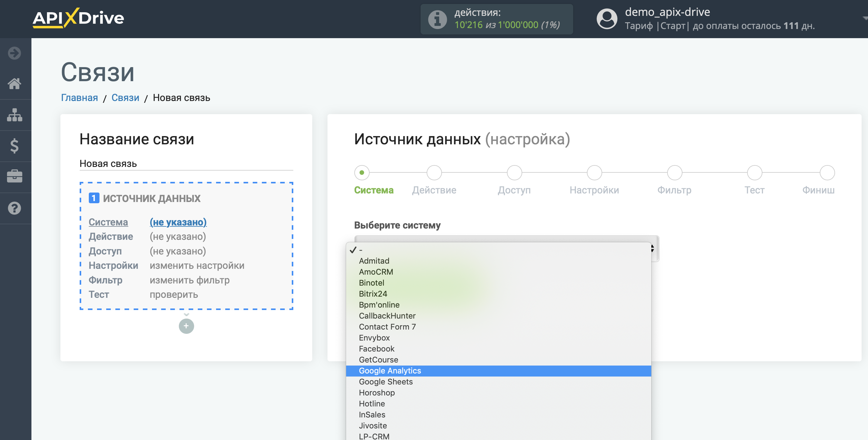Click the Система link in data source block

click(108, 222)
